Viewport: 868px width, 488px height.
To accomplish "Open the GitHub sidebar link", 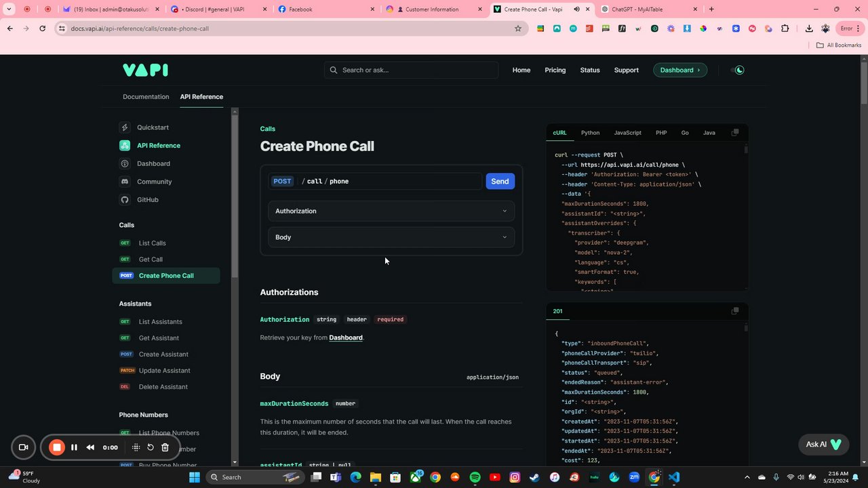I will coord(147,200).
